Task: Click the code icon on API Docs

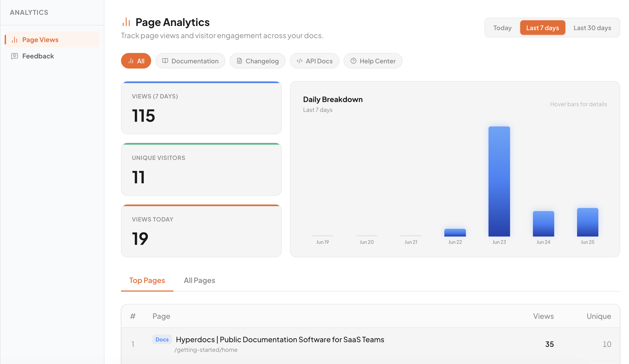Action: tap(300, 61)
